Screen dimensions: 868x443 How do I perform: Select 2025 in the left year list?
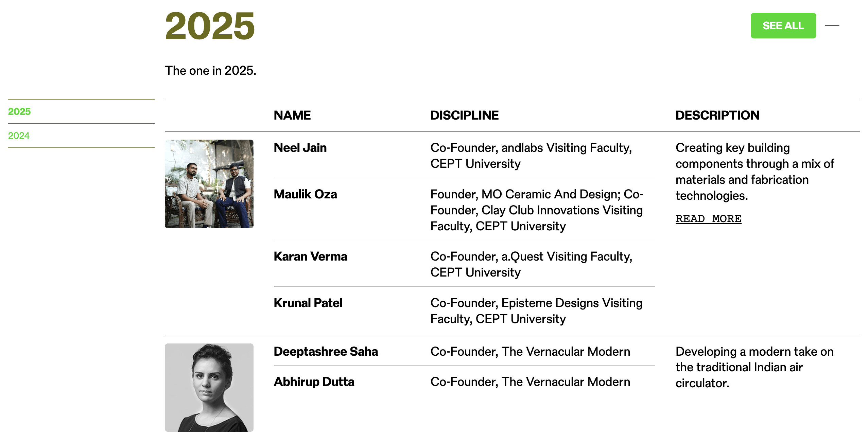pos(19,111)
